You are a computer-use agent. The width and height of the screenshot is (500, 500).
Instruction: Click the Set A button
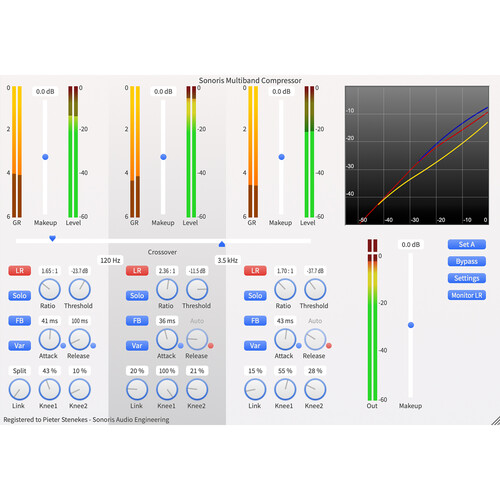click(x=467, y=244)
